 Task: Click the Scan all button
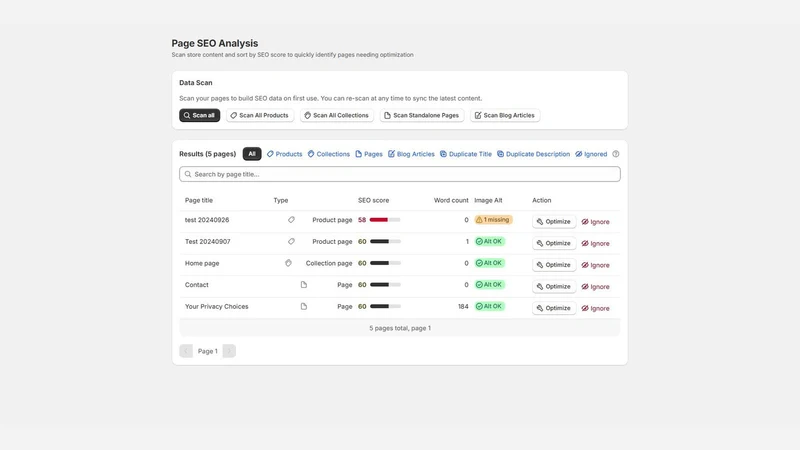coord(199,115)
